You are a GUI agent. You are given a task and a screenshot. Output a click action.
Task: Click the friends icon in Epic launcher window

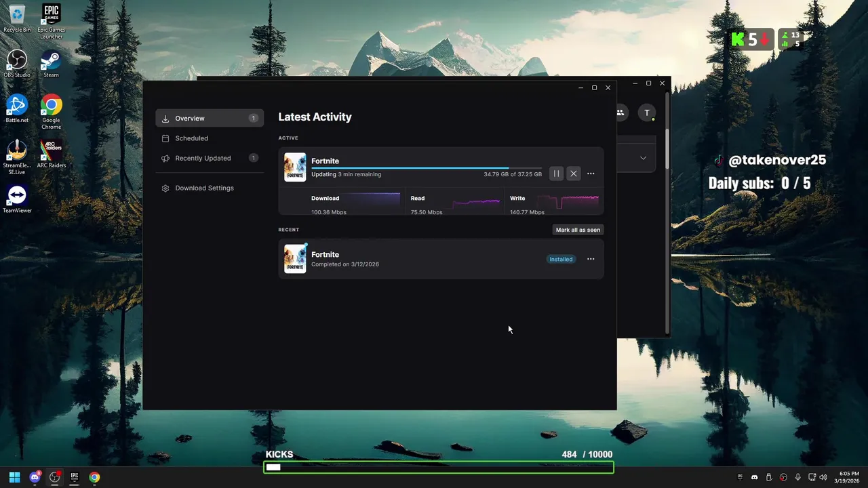point(620,113)
